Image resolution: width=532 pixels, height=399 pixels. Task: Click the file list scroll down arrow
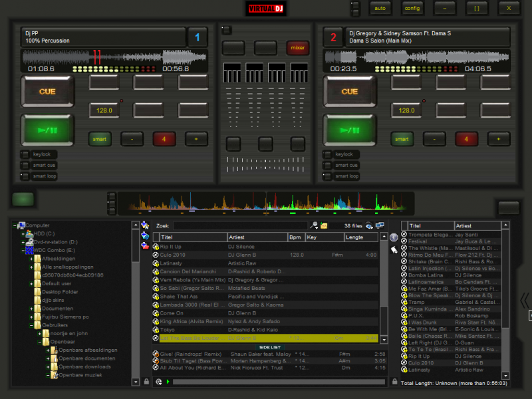(384, 340)
